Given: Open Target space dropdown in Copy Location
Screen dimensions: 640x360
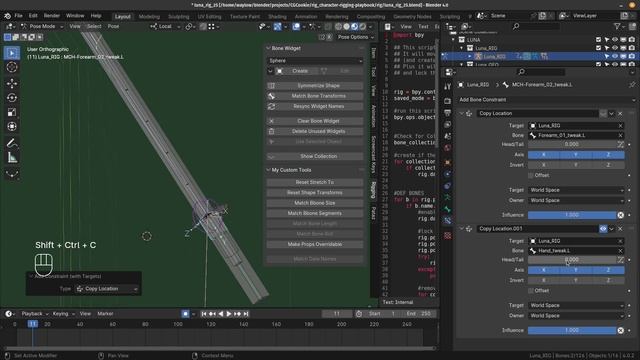Looking at the screenshot, I should pos(576,190).
